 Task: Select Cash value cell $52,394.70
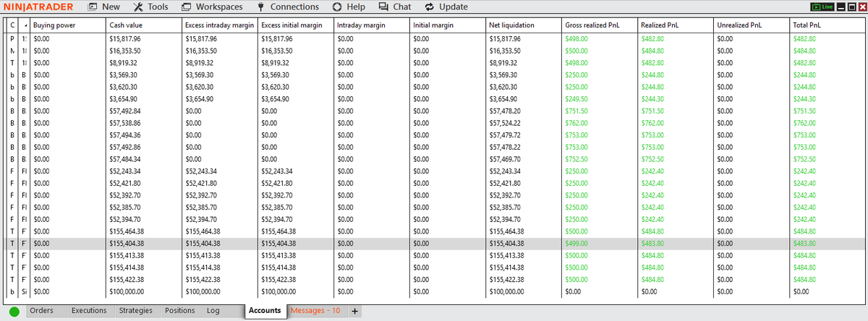pos(143,220)
